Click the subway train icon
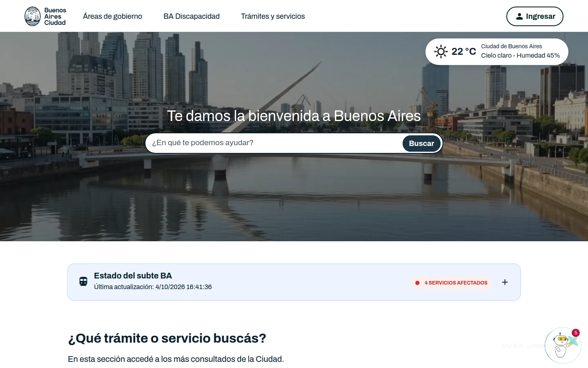 click(83, 281)
